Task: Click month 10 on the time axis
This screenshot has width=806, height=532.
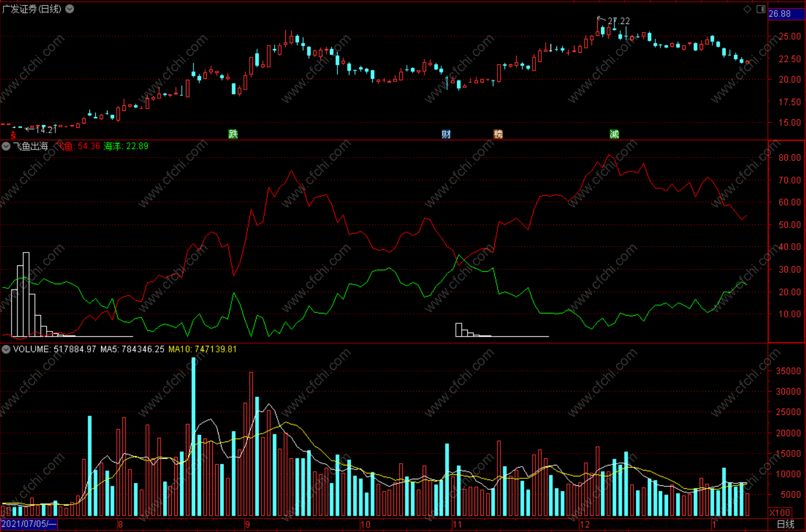Action: point(365,524)
